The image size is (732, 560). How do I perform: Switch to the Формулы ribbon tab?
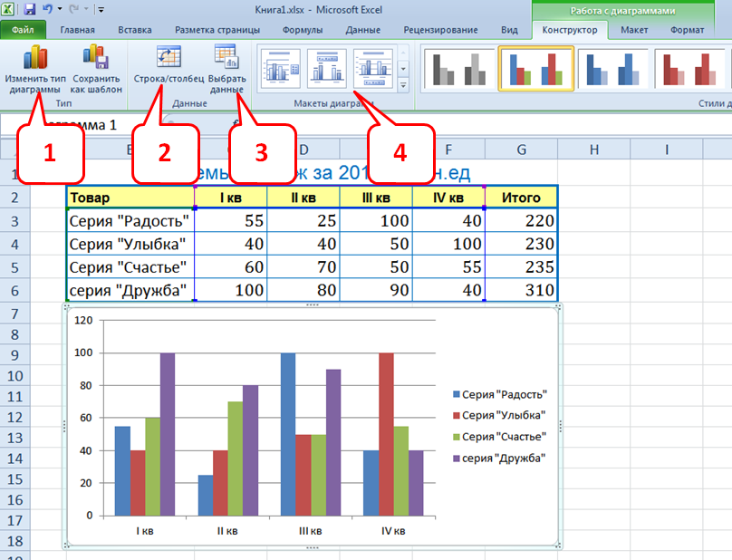303,30
